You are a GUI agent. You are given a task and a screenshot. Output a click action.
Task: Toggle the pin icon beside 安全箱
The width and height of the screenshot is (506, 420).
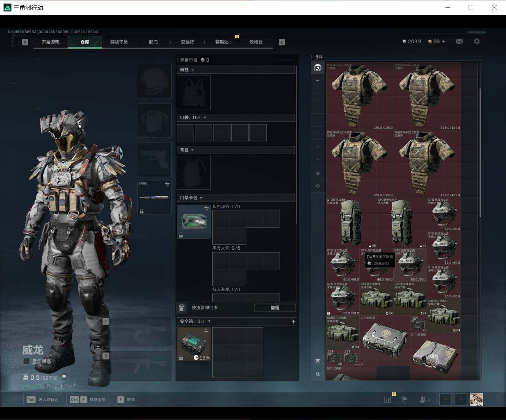(x=293, y=322)
